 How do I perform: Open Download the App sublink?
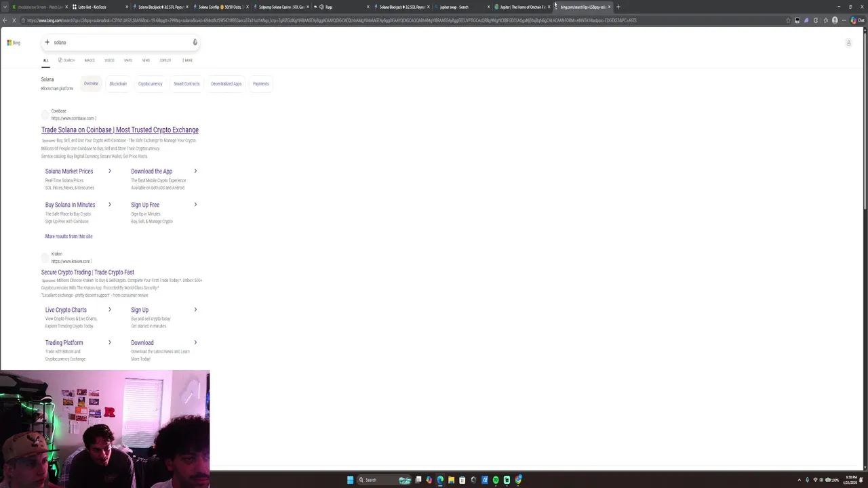151,171
